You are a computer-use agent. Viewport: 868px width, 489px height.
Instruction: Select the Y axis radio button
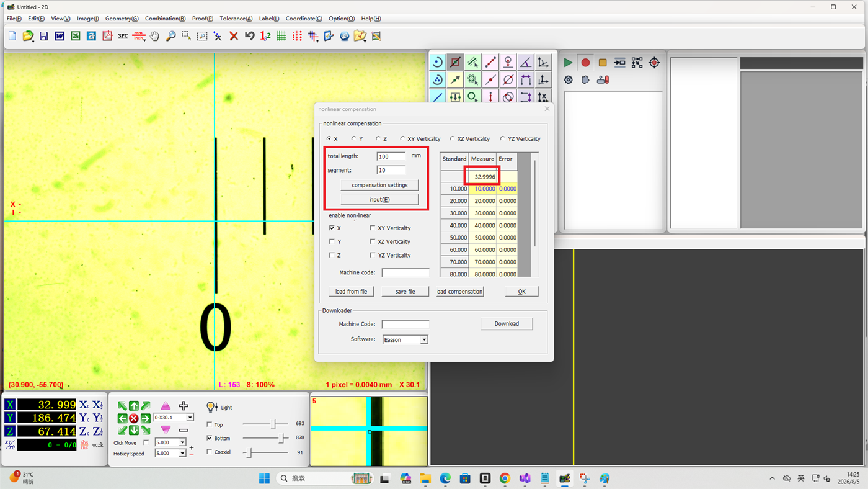pyautogui.click(x=353, y=139)
